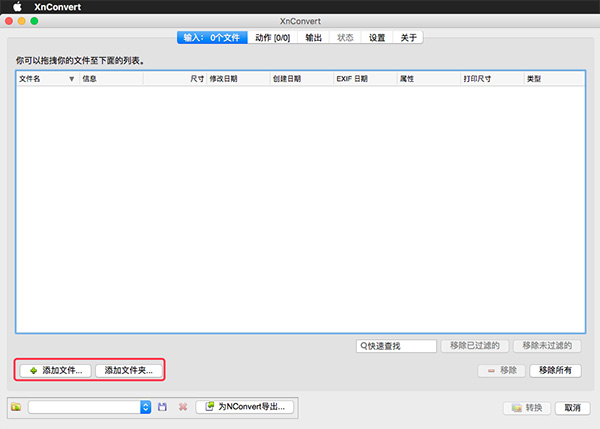Viewport: 600px width, 429px height.
Task: Open the Apple menu
Action: tap(17, 7)
